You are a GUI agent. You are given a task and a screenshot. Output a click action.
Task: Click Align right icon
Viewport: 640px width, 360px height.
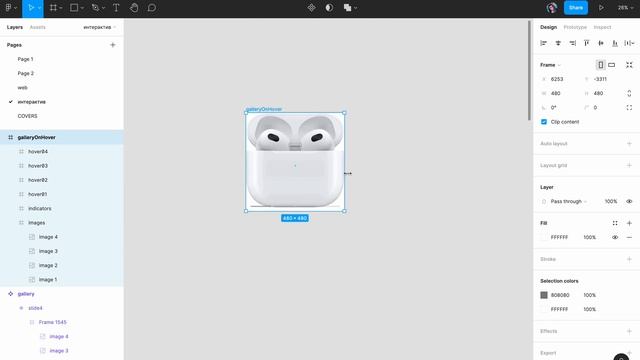(573, 43)
